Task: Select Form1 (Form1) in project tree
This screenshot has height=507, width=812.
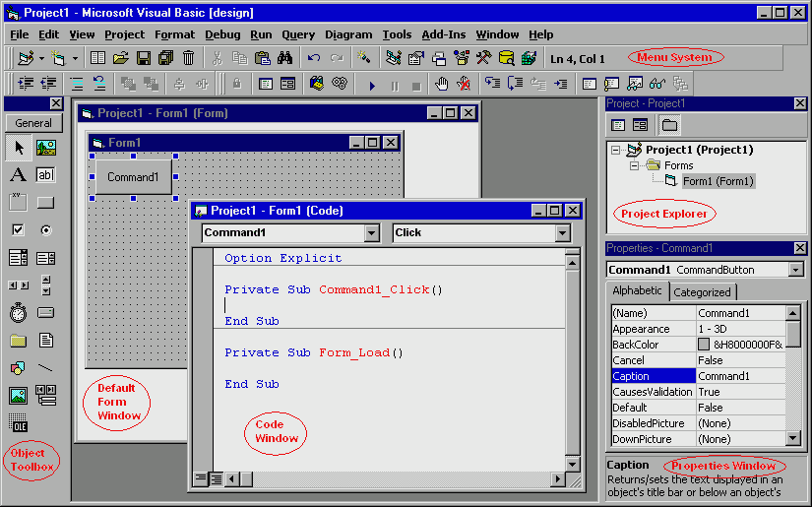Action: (718, 181)
